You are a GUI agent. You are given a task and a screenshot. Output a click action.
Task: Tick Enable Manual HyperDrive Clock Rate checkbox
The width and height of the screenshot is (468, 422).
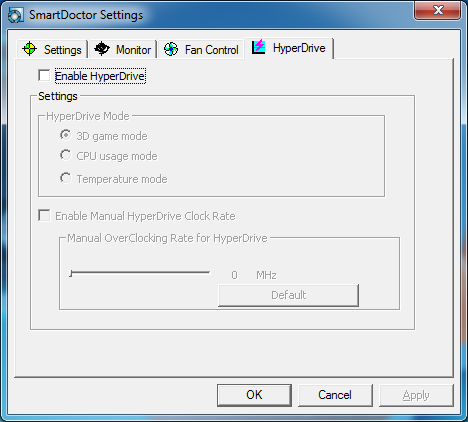point(44,215)
